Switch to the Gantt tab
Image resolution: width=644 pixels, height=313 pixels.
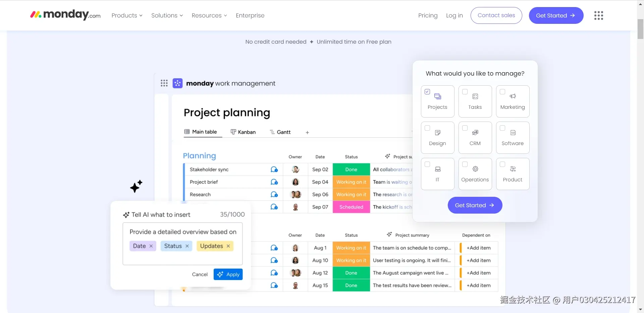(x=280, y=132)
